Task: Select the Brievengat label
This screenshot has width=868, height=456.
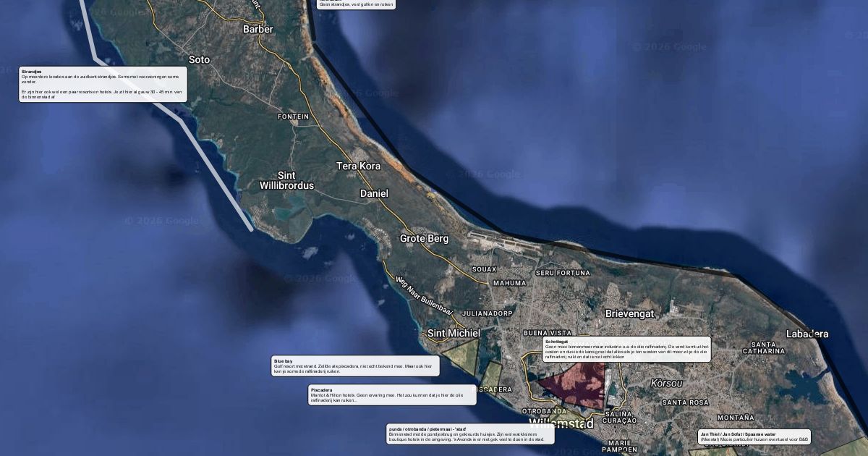Action: pyautogui.click(x=629, y=313)
